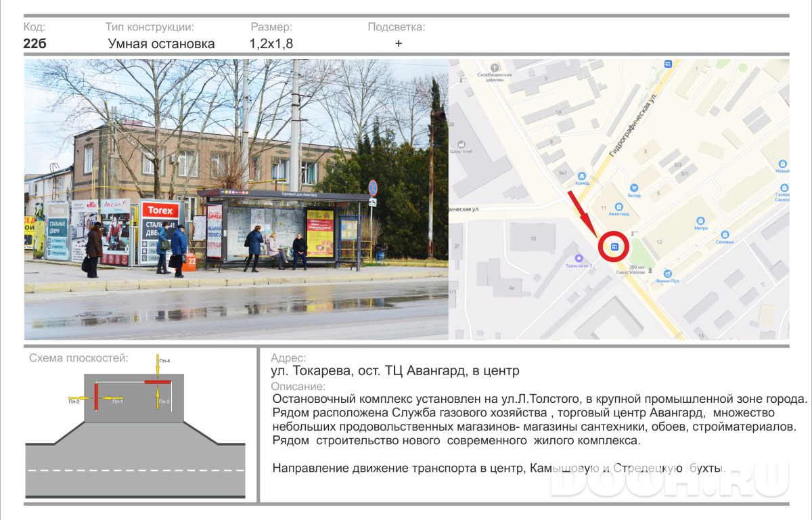The height and width of the screenshot is (520, 812).
Task: Click building number 10 on the map
Action: coord(533,238)
